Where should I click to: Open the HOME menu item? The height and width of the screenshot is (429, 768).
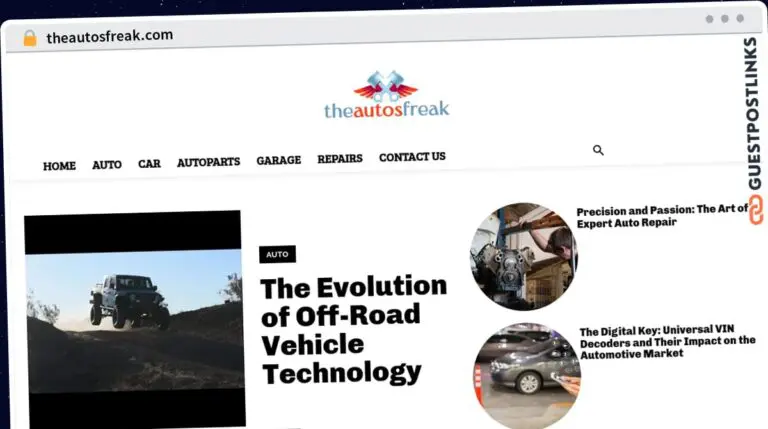point(59,166)
